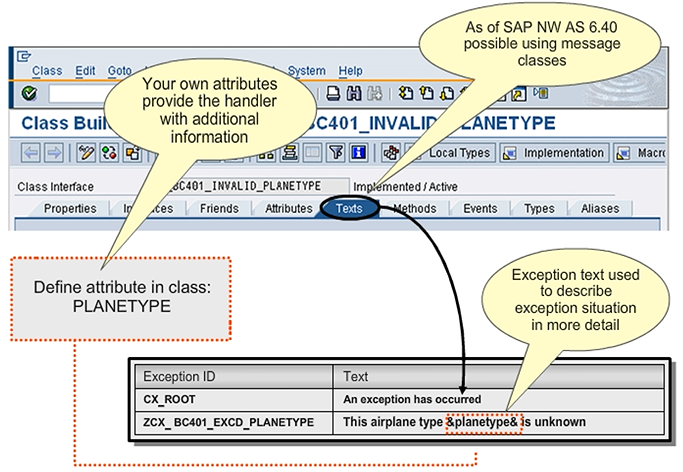The image size is (683, 472).
Task: Switch to the Properties tab
Action: tap(70, 209)
